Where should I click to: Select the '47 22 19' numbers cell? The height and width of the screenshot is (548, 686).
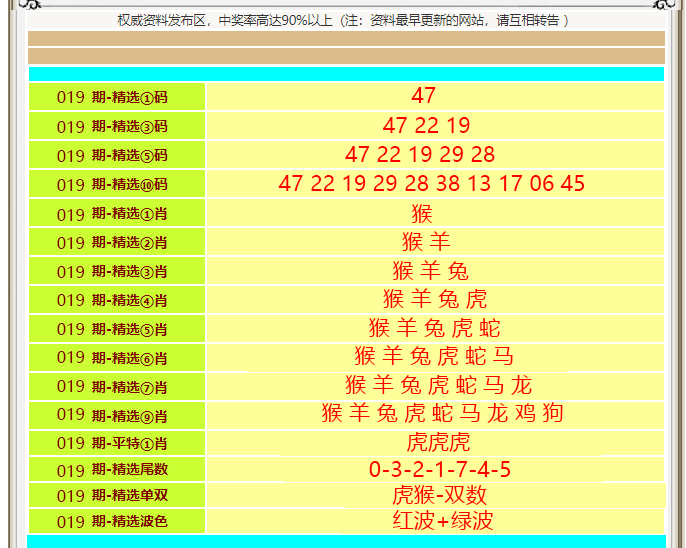click(426, 126)
